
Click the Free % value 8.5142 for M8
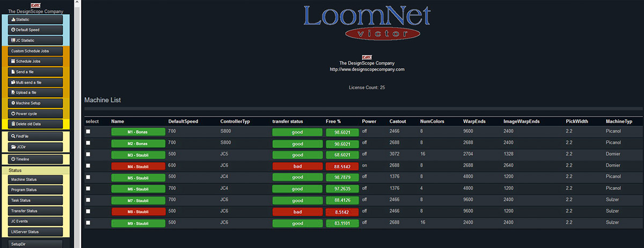tap(342, 212)
